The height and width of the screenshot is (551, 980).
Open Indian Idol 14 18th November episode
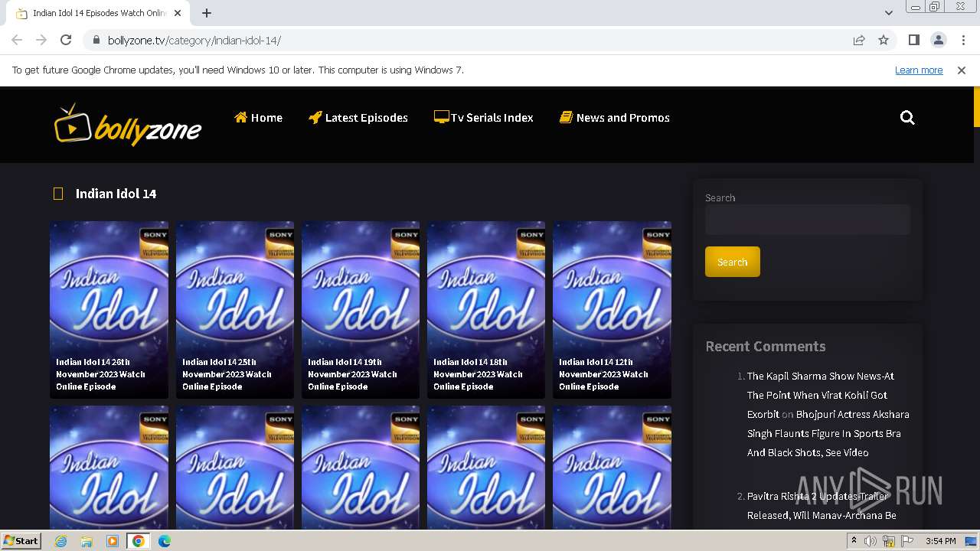click(486, 310)
